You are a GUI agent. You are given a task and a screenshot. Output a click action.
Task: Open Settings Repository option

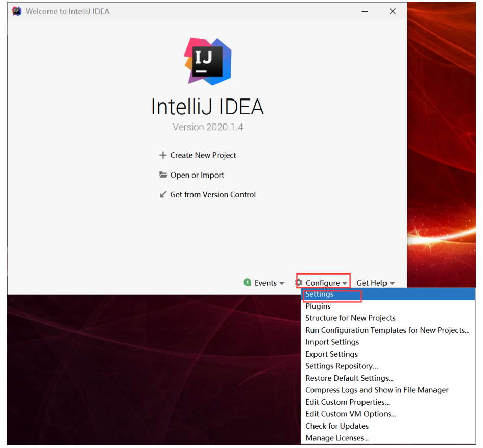click(x=388, y=366)
